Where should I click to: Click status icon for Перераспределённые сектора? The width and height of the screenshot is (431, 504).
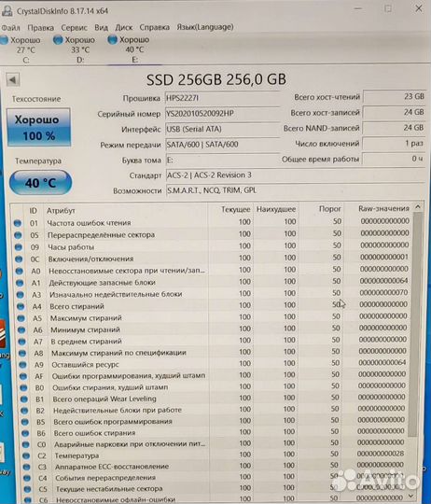coord(18,235)
